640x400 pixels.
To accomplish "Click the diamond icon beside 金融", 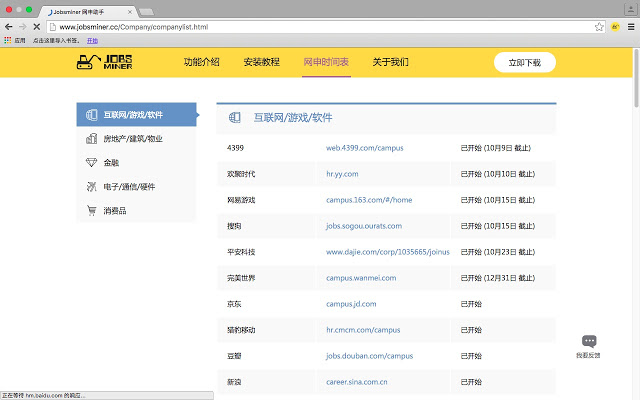I will 91,162.
